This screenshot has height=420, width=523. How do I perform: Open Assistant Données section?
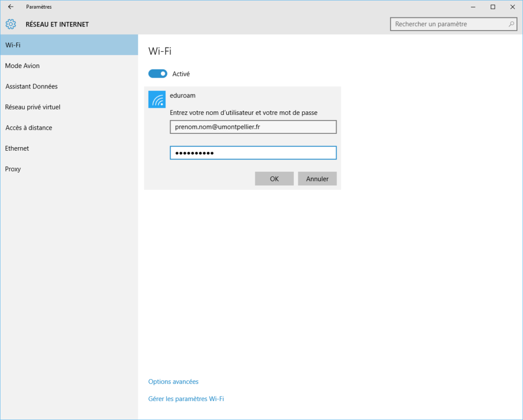click(69, 86)
